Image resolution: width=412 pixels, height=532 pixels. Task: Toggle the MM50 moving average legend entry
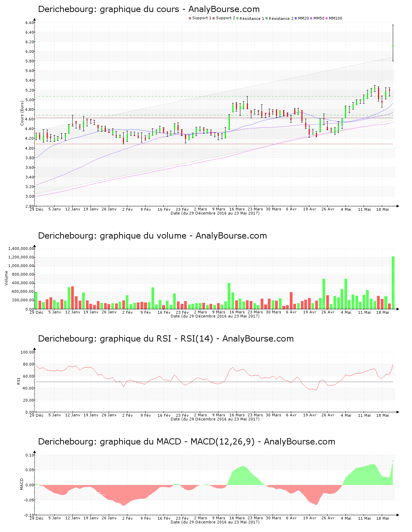(316, 18)
